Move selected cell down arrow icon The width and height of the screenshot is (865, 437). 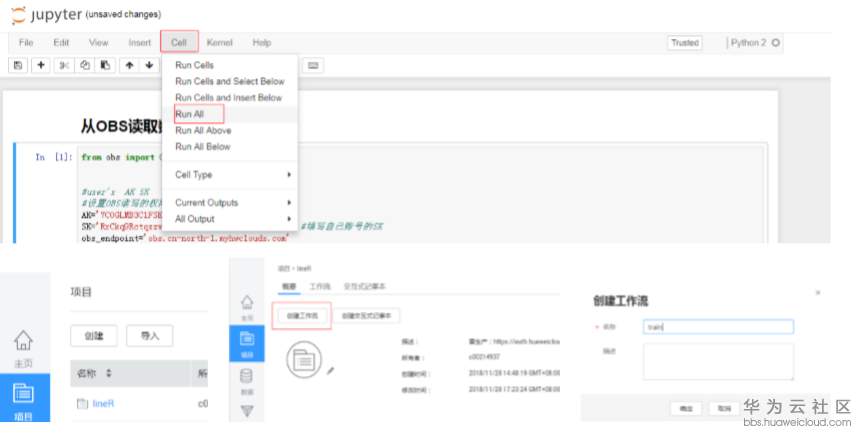(x=149, y=65)
